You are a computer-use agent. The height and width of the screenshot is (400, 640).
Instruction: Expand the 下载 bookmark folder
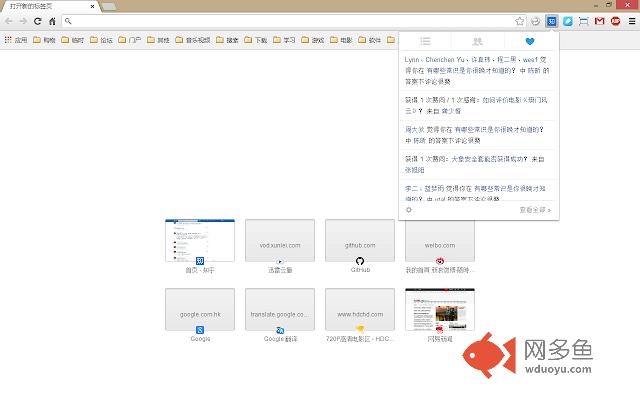pyautogui.click(x=256, y=40)
